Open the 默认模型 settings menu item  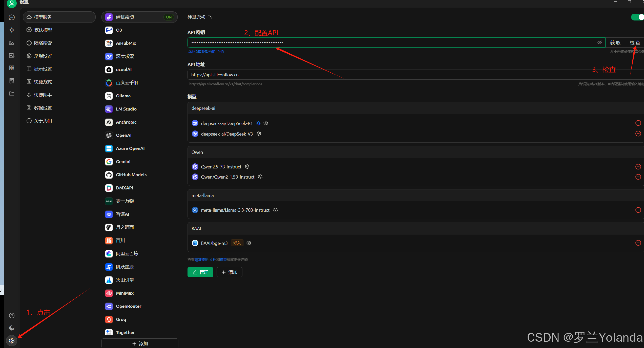pyautogui.click(x=43, y=30)
